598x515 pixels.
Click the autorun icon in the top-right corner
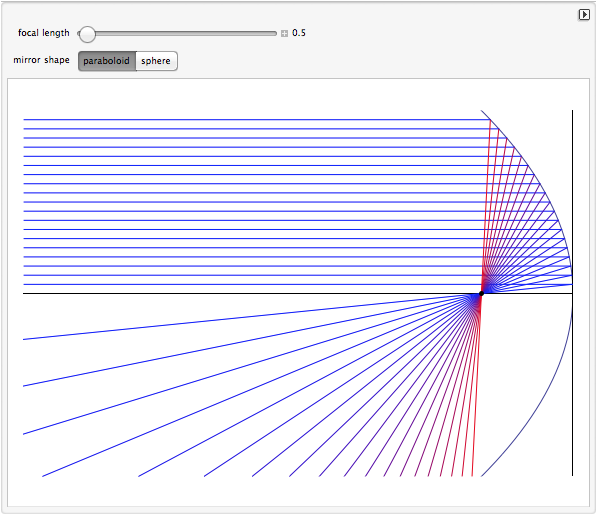pyautogui.click(x=584, y=15)
